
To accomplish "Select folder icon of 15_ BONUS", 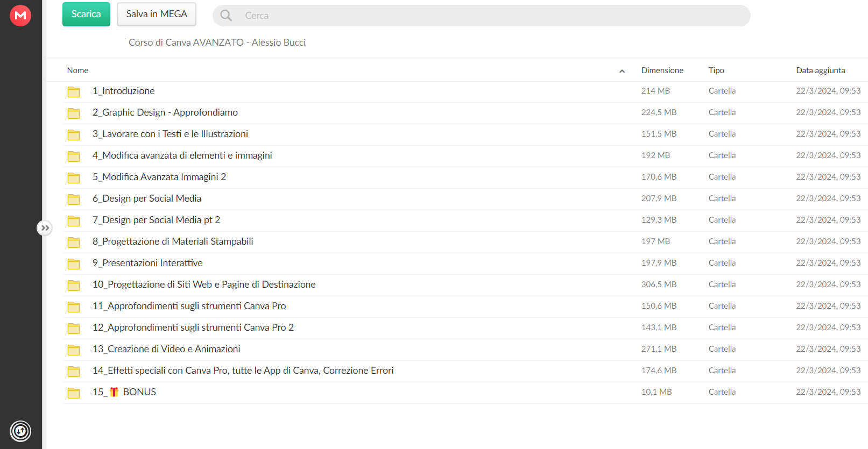I will 74,393.
